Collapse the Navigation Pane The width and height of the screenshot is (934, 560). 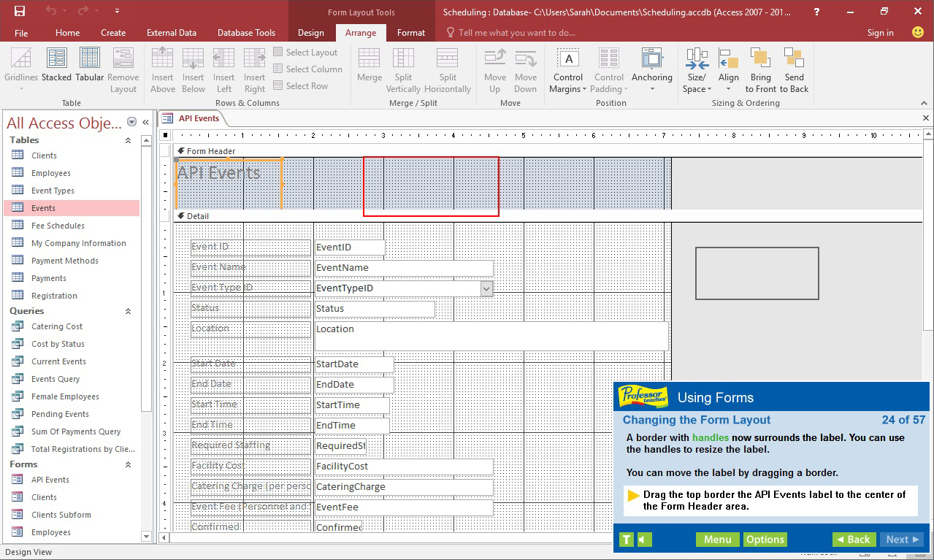click(145, 123)
